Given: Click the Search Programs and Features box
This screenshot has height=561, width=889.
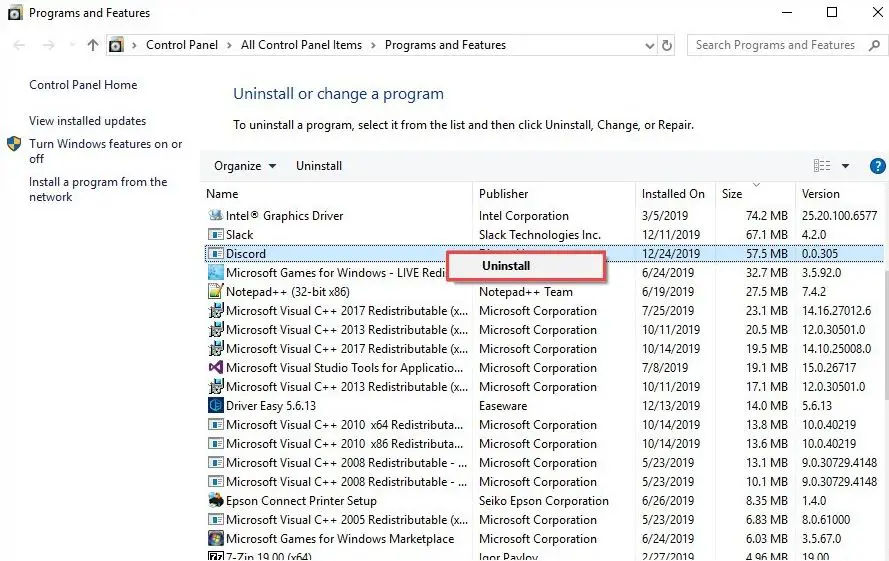Looking at the screenshot, I should pos(775,45).
